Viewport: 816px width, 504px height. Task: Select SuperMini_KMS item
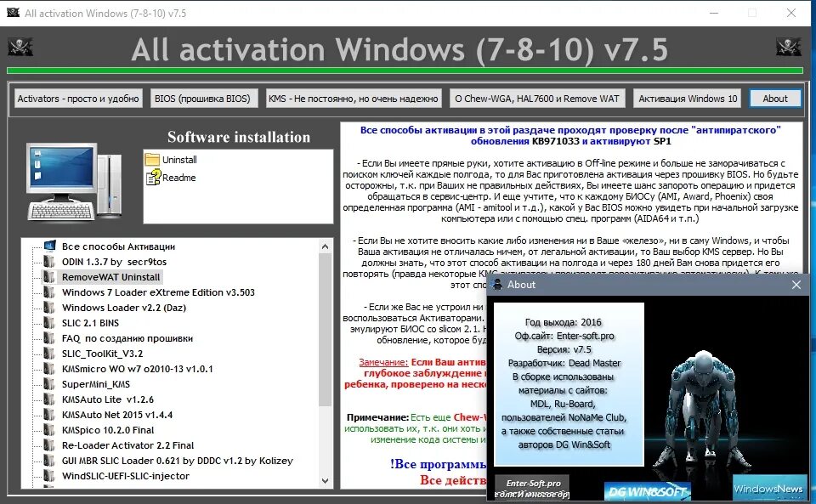(x=96, y=384)
